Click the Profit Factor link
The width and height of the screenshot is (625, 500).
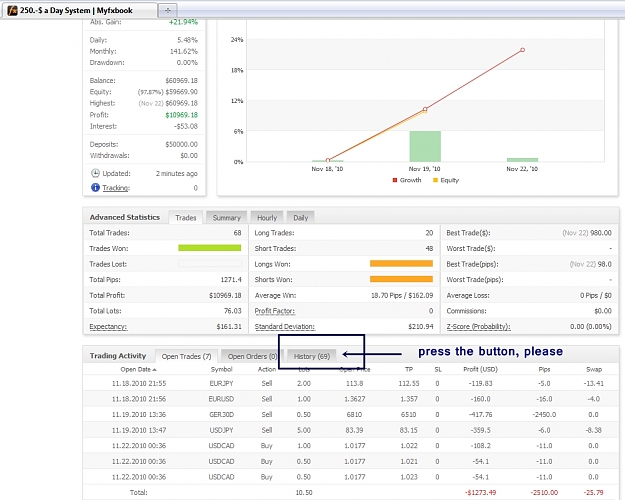point(275,311)
